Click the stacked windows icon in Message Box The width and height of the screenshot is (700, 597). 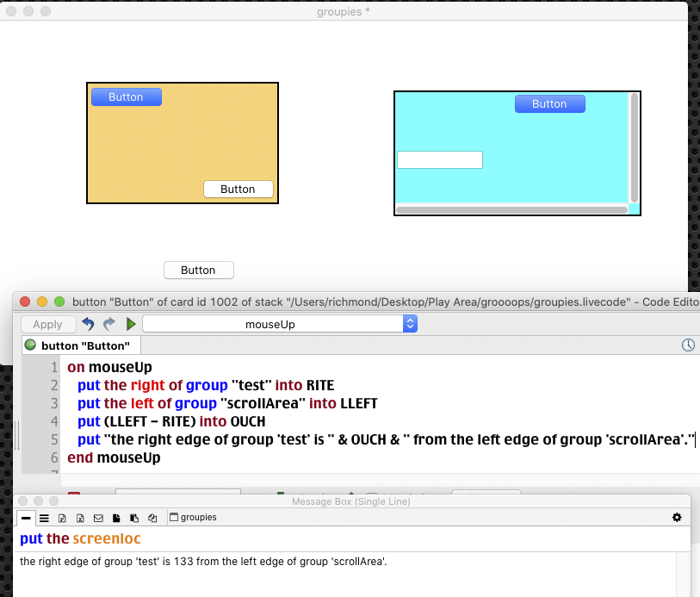point(152,518)
